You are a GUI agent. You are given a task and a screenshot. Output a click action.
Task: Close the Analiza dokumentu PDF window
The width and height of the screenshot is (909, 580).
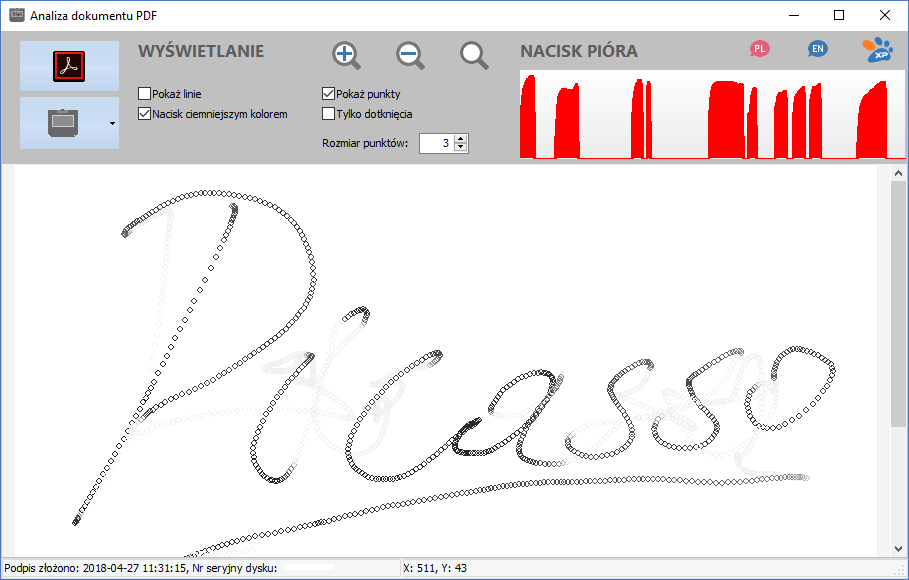(x=885, y=15)
